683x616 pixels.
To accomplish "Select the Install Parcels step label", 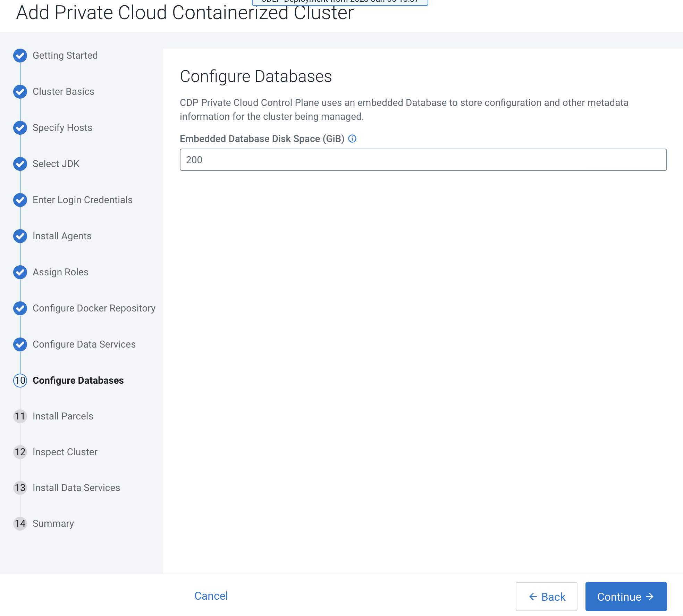I will (63, 416).
